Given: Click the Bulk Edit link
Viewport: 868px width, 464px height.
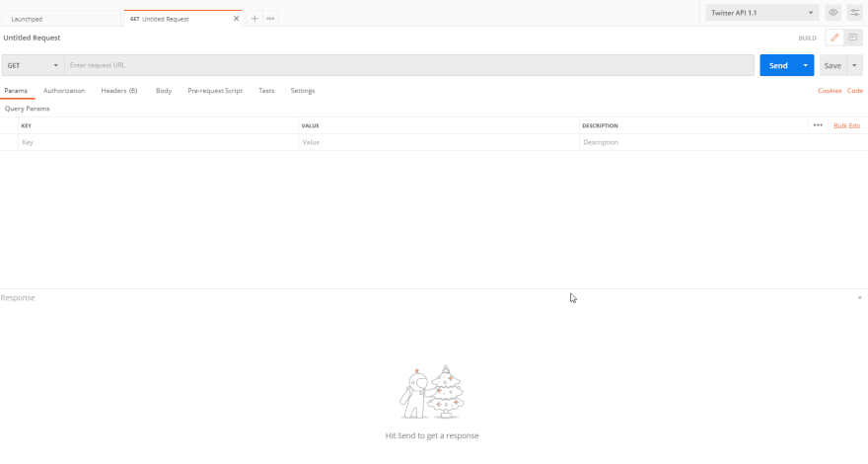Looking at the screenshot, I should pos(846,125).
